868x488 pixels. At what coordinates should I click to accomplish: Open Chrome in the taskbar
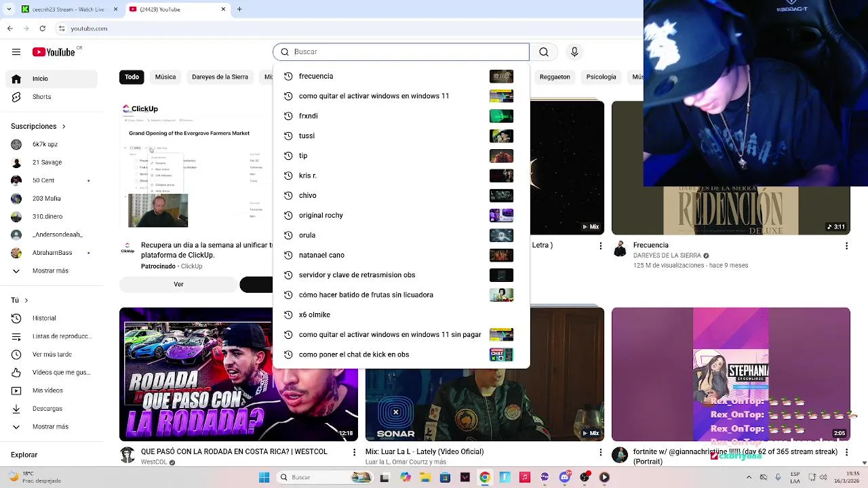coord(484,477)
